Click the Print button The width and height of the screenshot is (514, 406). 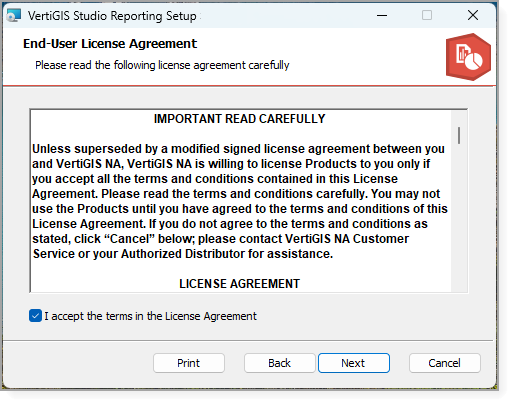pyautogui.click(x=189, y=363)
